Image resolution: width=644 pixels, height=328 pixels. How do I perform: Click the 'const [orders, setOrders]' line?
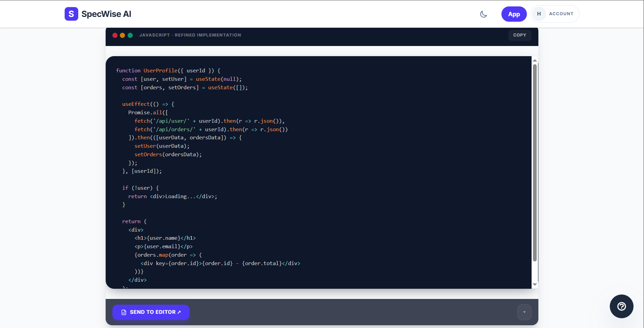pos(185,88)
